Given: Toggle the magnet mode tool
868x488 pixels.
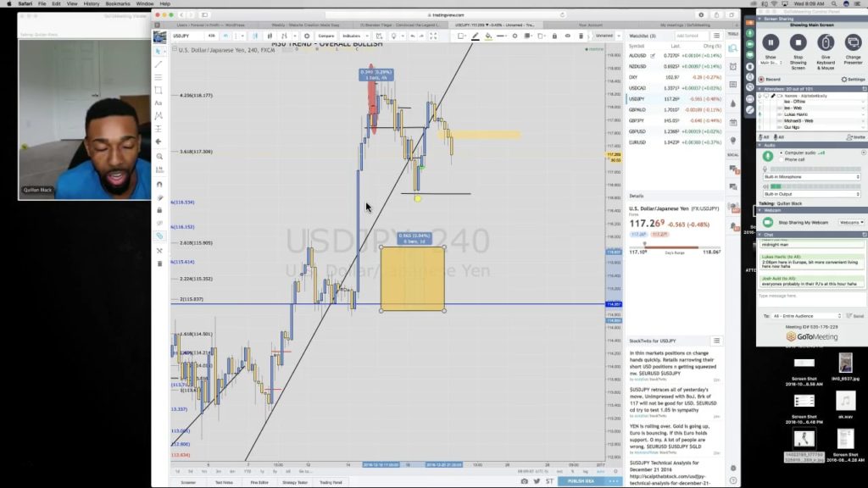Looking at the screenshot, I should click(159, 184).
